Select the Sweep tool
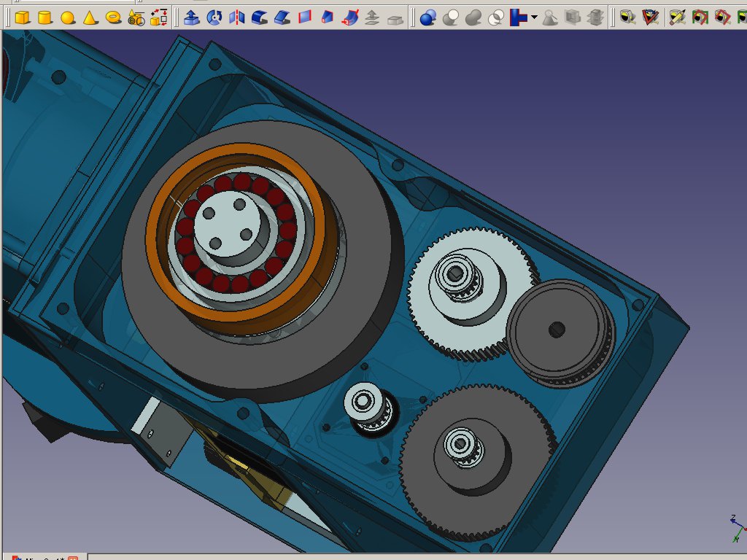 [x=351, y=17]
